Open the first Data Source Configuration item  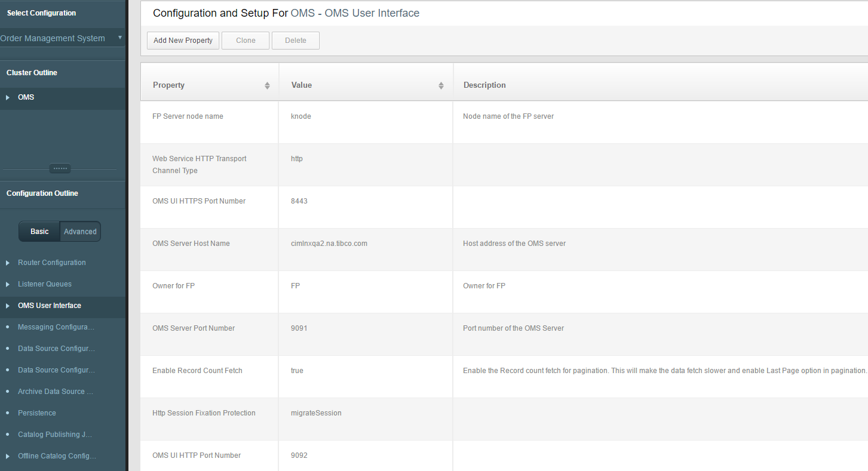(x=56, y=349)
